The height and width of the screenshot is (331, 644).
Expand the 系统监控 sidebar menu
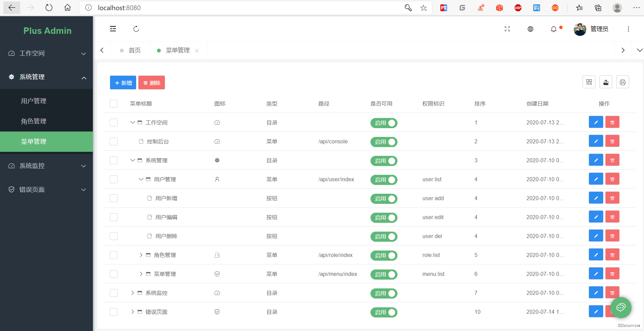47,166
